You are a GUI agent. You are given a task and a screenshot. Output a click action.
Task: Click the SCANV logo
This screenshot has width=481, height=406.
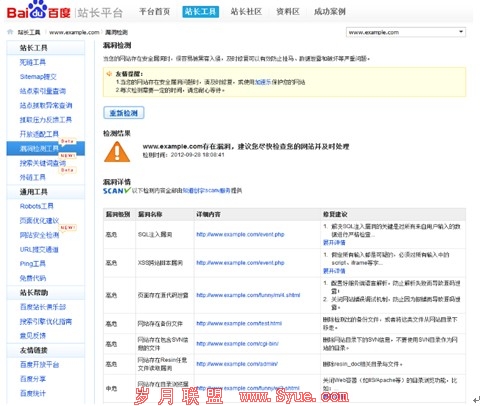[x=116, y=191]
